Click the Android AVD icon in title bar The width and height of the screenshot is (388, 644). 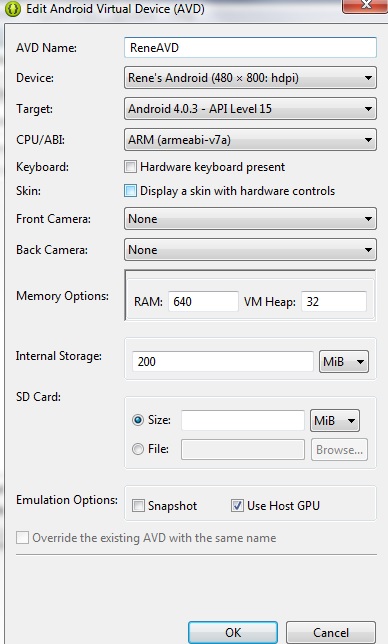12,8
